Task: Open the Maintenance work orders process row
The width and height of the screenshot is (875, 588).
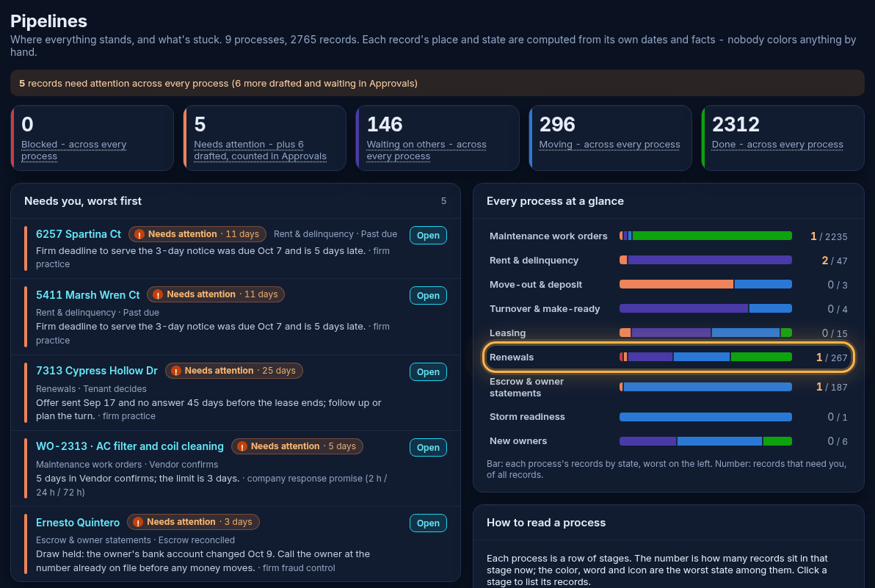Action: click(x=669, y=236)
